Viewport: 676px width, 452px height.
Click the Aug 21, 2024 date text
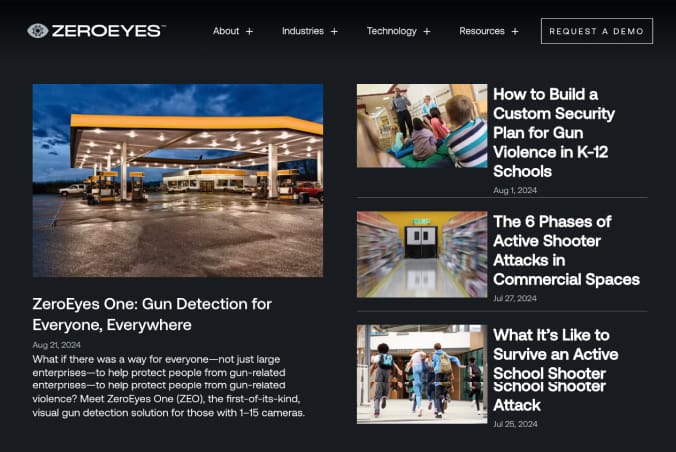(56, 345)
